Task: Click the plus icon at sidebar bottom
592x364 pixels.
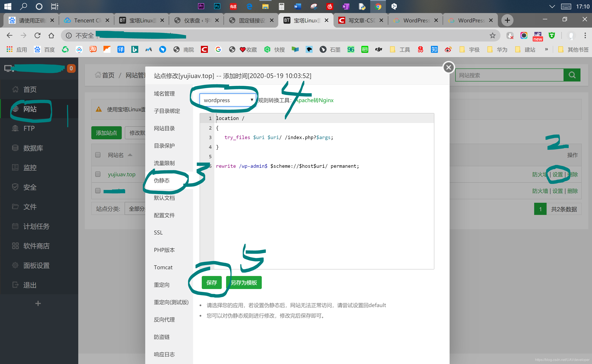Action: pos(38,303)
